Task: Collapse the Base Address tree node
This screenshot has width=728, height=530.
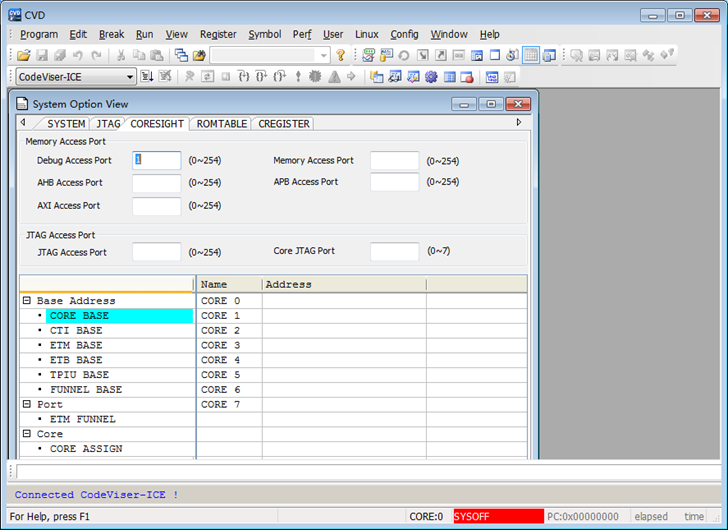Action: (27, 301)
